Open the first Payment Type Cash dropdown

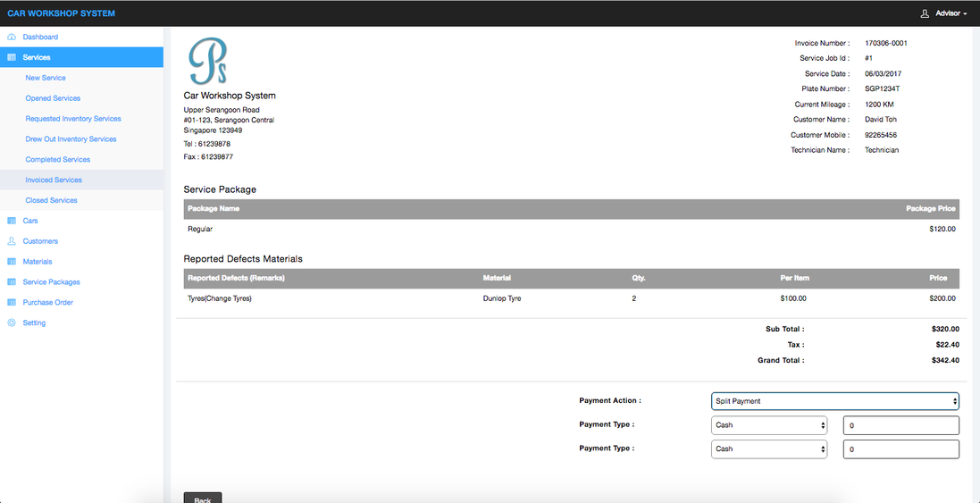click(x=769, y=425)
